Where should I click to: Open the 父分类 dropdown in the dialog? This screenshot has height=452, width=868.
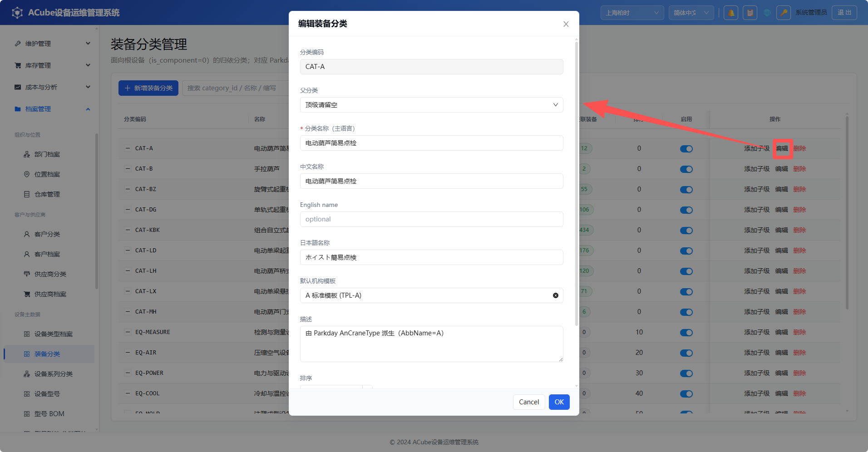pyautogui.click(x=432, y=105)
